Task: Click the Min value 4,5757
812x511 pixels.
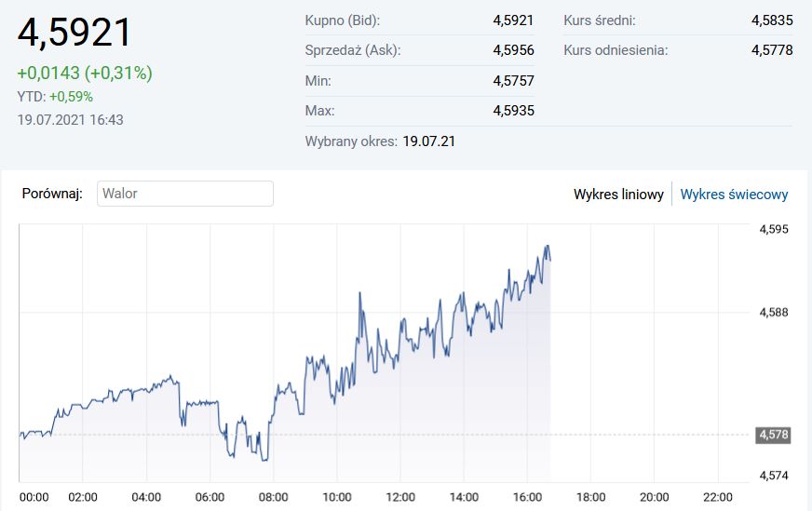Action: point(513,81)
